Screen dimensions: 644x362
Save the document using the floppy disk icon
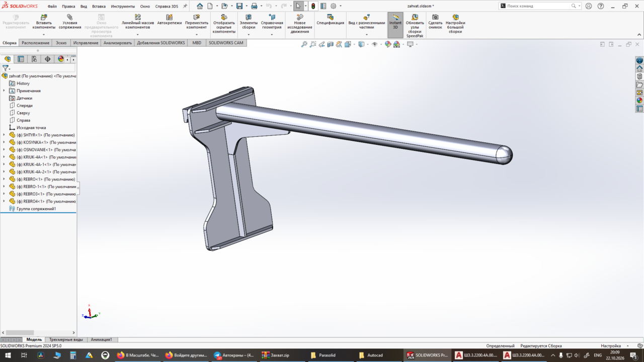tap(239, 6)
